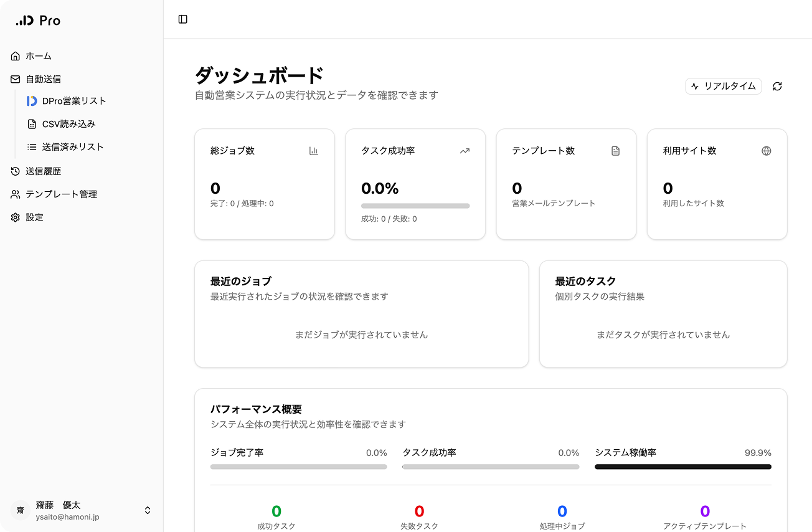Click the globe icon on 利用サイト数 card
Viewport: 812px width, 532px height.
click(x=766, y=151)
